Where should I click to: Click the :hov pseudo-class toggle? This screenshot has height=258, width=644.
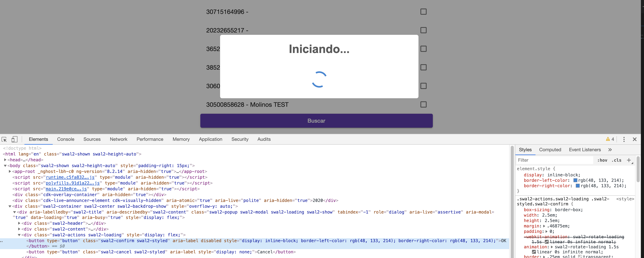click(x=603, y=160)
